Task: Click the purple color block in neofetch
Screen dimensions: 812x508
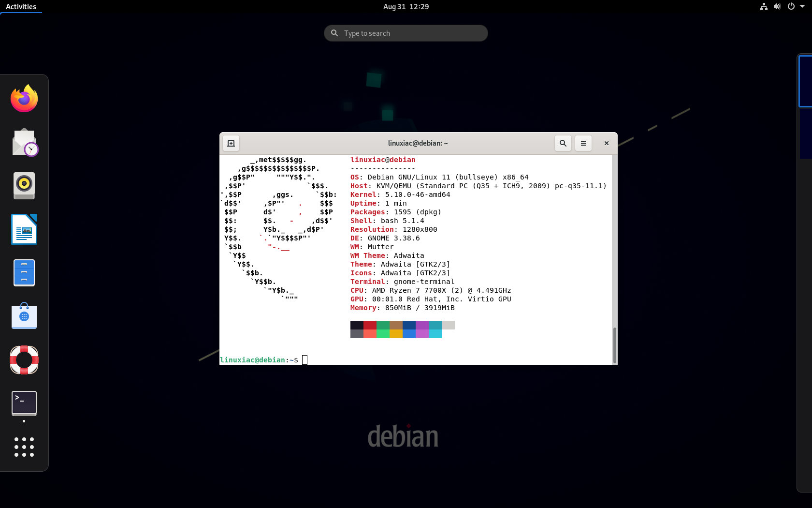Action: (x=422, y=325)
